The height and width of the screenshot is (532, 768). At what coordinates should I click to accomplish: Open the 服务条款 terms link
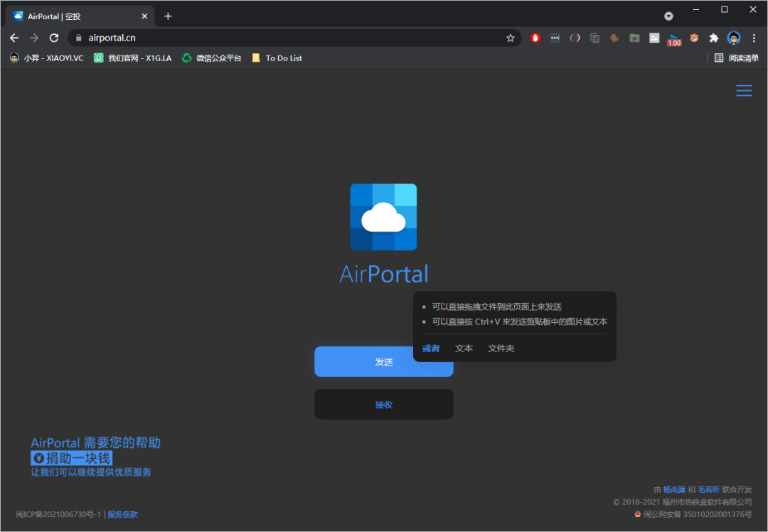[122, 514]
